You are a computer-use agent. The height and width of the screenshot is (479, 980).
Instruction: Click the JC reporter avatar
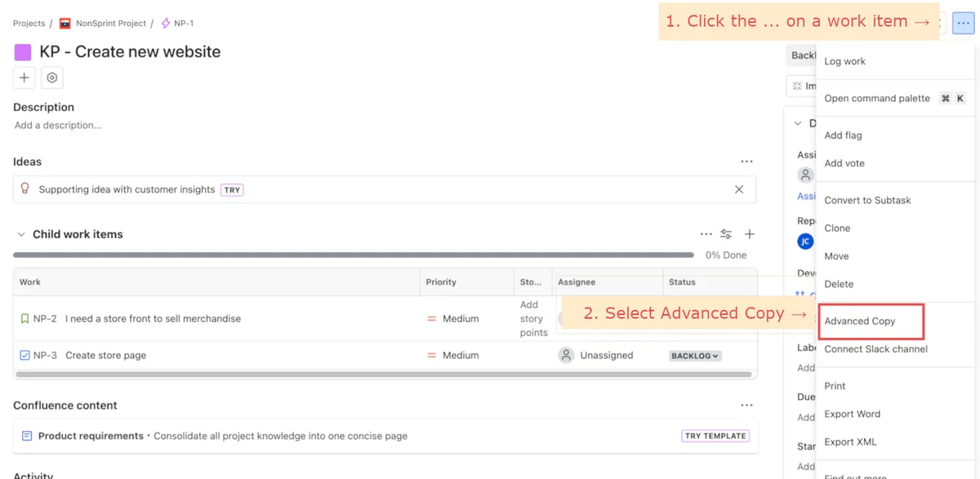[x=805, y=242]
